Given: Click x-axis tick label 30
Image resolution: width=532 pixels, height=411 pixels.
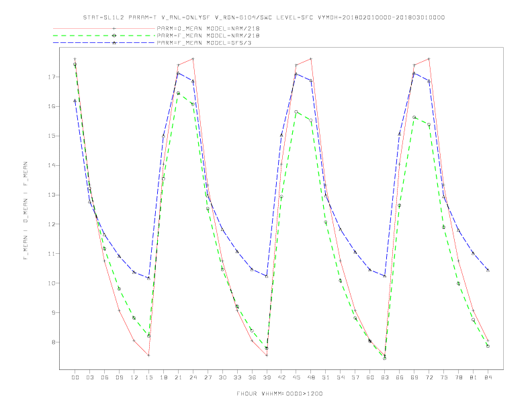Looking at the screenshot, I should (x=222, y=377).
